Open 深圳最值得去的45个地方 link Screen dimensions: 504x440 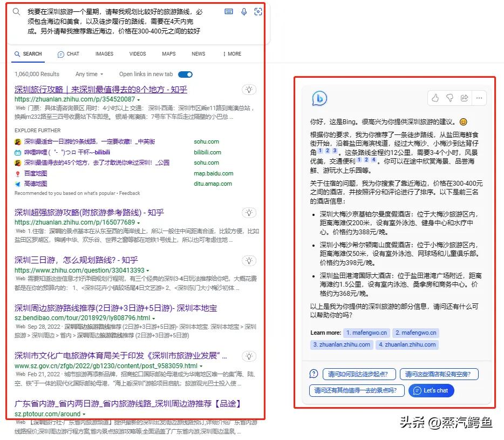click(97, 163)
